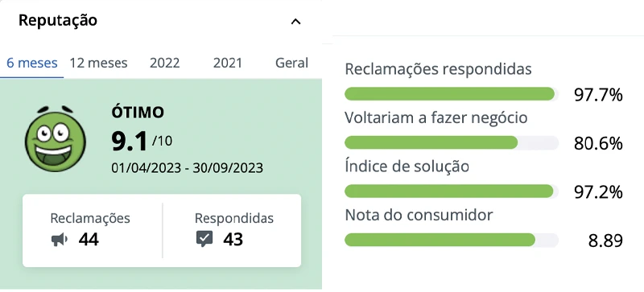Click the 9.1 score value
Screen dimensions: 644x292
pos(130,142)
